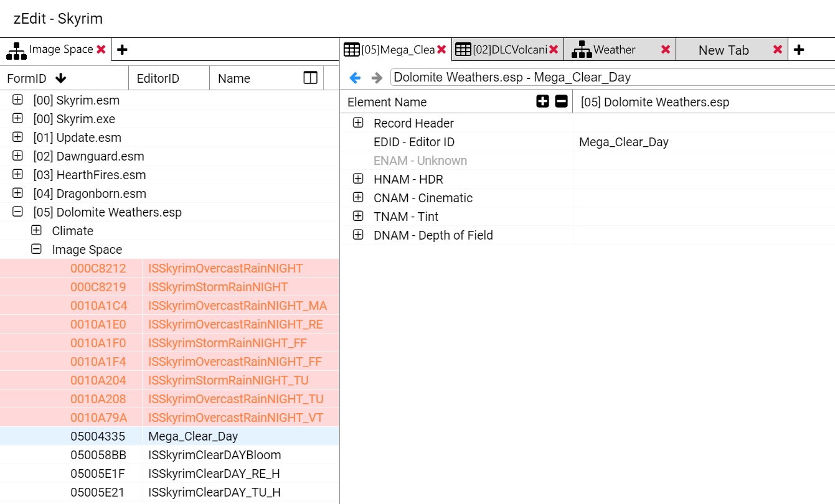Select the Image Space tab

tap(55, 49)
